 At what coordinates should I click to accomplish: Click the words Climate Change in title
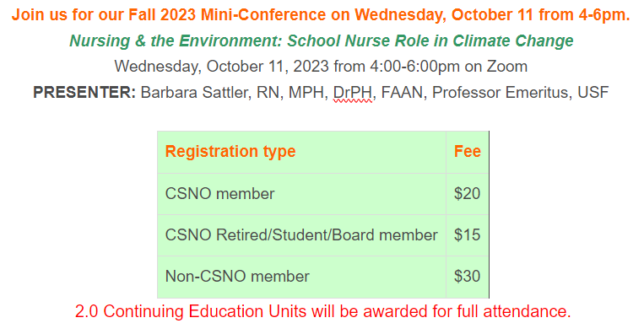click(x=513, y=41)
